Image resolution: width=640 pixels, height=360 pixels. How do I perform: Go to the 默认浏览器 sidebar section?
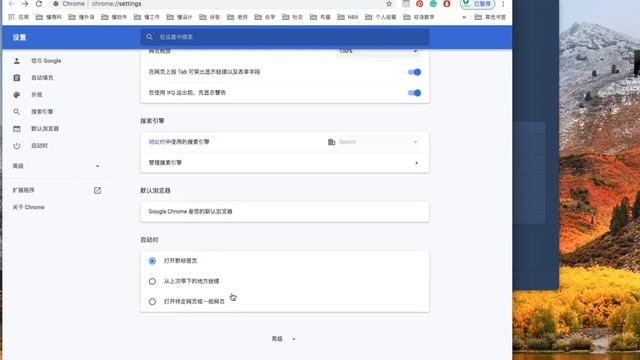(45, 129)
